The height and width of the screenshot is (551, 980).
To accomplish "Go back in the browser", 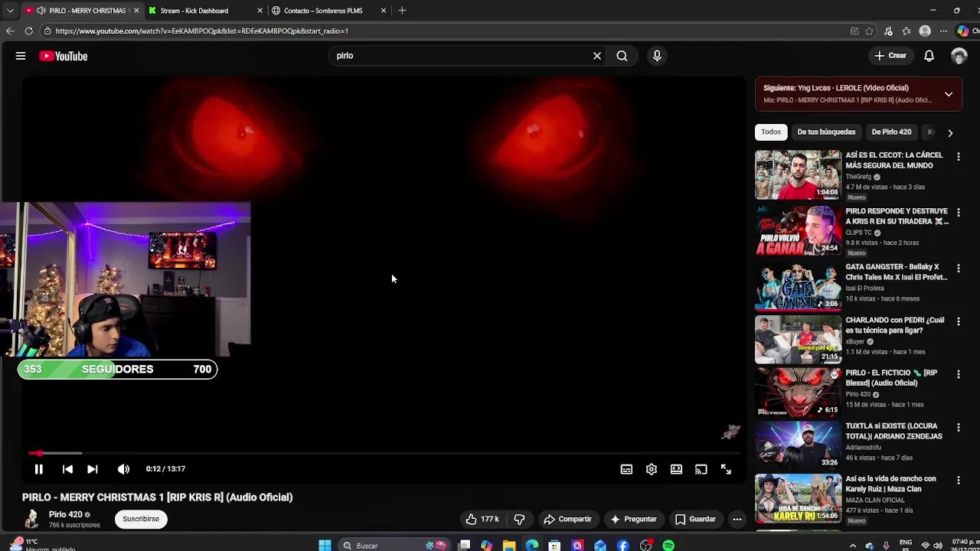I will click(10, 31).
